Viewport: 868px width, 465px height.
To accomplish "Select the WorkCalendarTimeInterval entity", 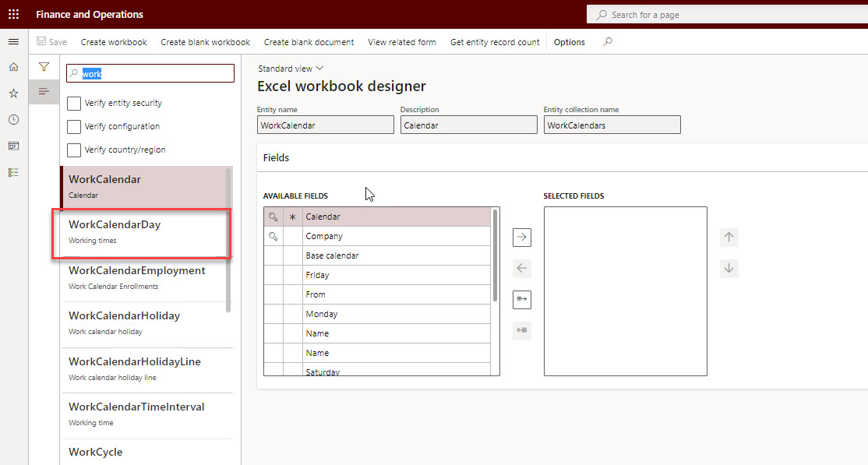I will point(146,416).
